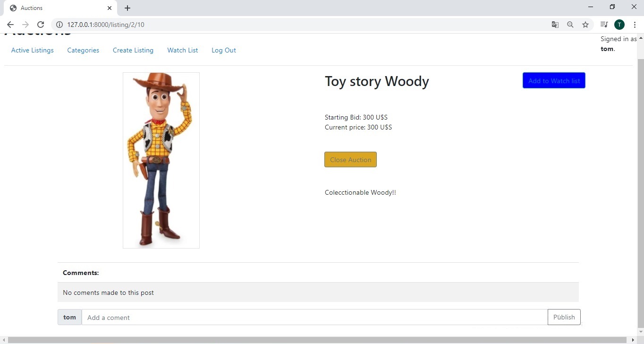Navigate to Create Listing
This screenshot has width=644, height=344.
[133, 50]
